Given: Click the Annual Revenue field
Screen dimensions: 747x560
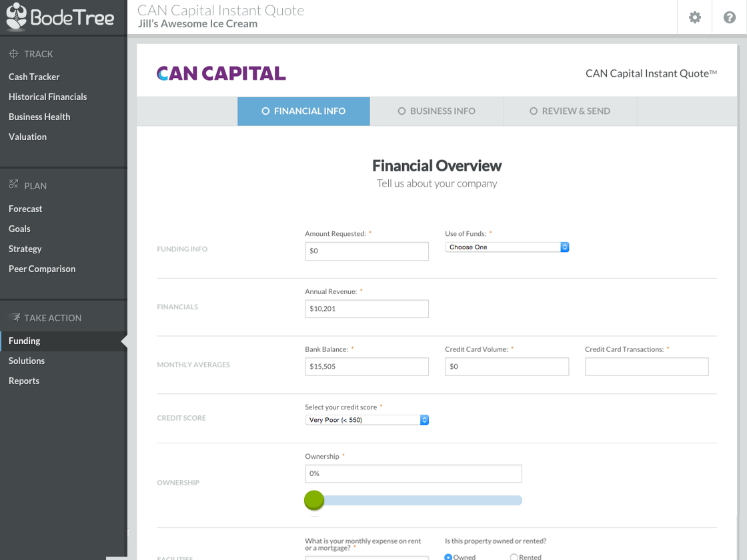Looking at the screenshot, I should (x=367, y=309).
